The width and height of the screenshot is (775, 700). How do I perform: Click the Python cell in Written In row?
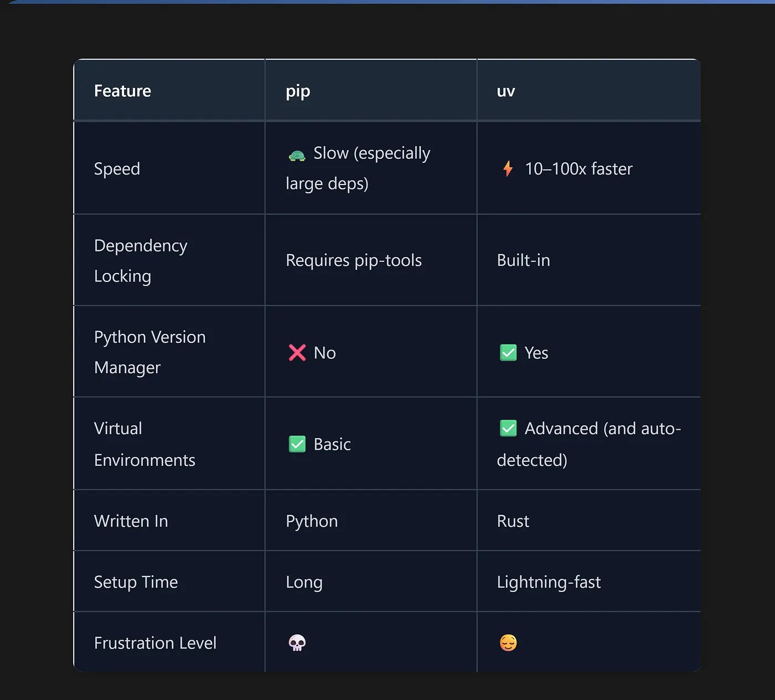312,521
